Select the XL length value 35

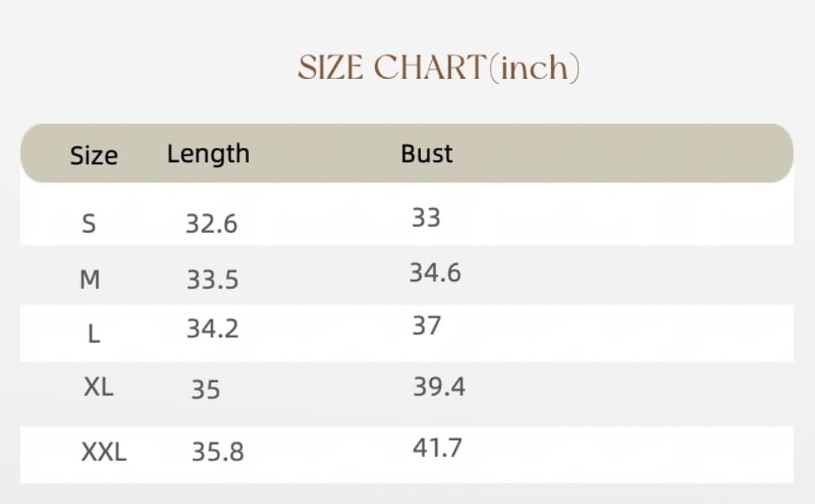pyautogui.click(x=206, y=390)
